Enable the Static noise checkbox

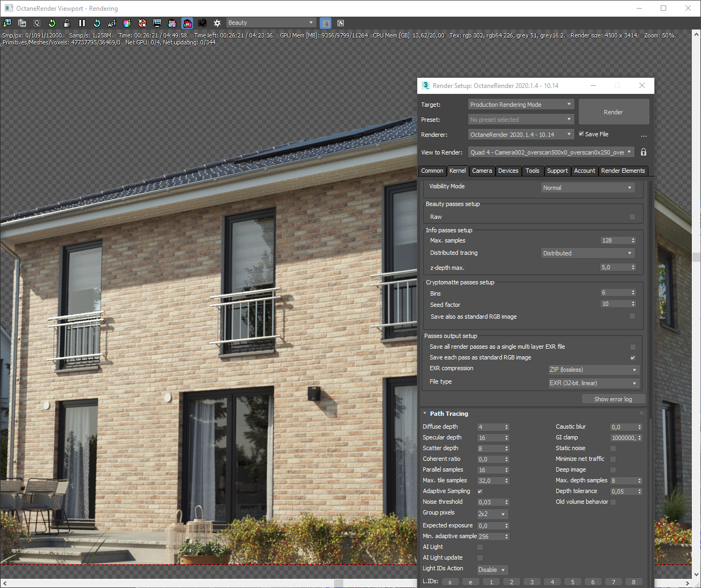point(613,449)
